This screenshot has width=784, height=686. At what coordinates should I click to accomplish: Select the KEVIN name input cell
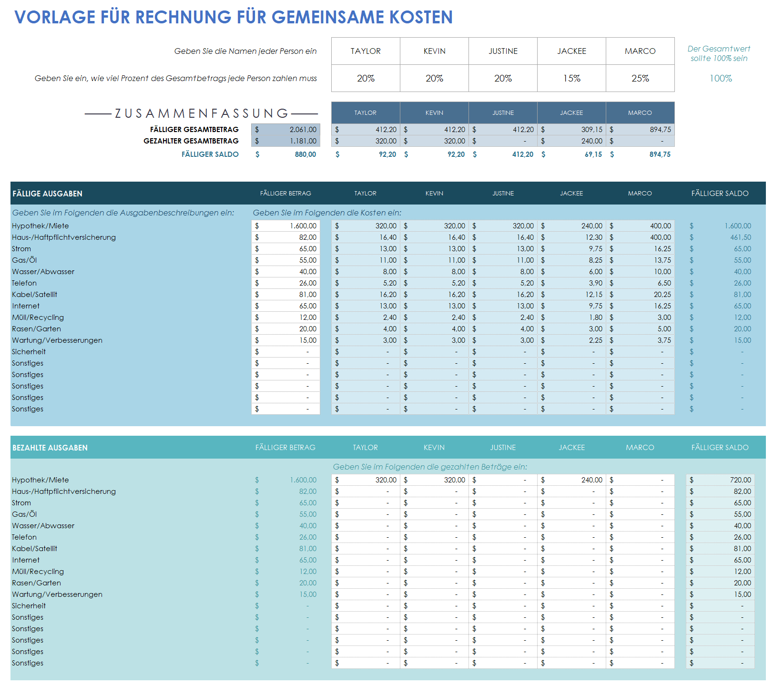coord(434,51)
